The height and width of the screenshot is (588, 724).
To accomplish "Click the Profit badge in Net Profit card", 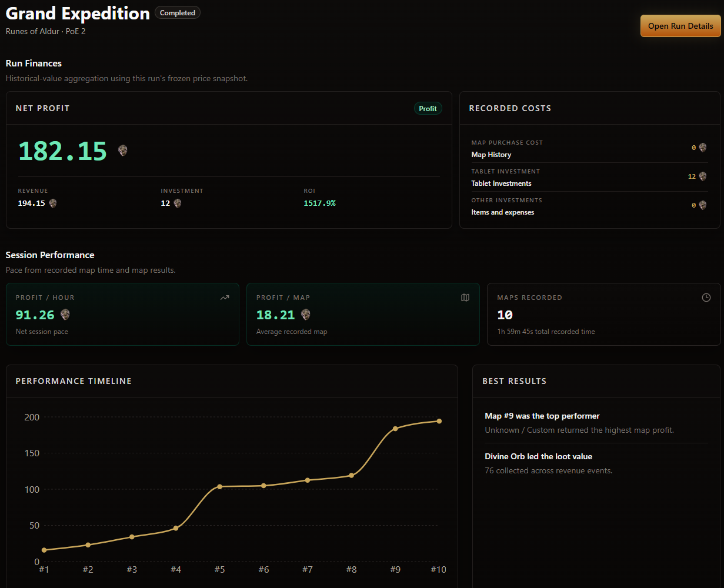I will coord(428,108).
